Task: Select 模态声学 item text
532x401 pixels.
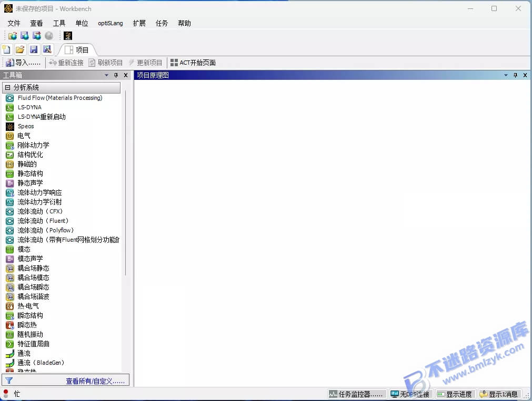Action: [30, 259]
